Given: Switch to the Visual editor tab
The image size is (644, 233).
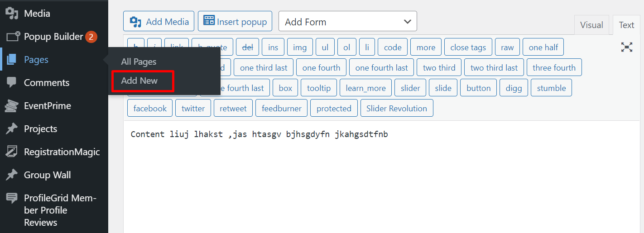Looking at the screenshot, I should [x=591, y=25].
